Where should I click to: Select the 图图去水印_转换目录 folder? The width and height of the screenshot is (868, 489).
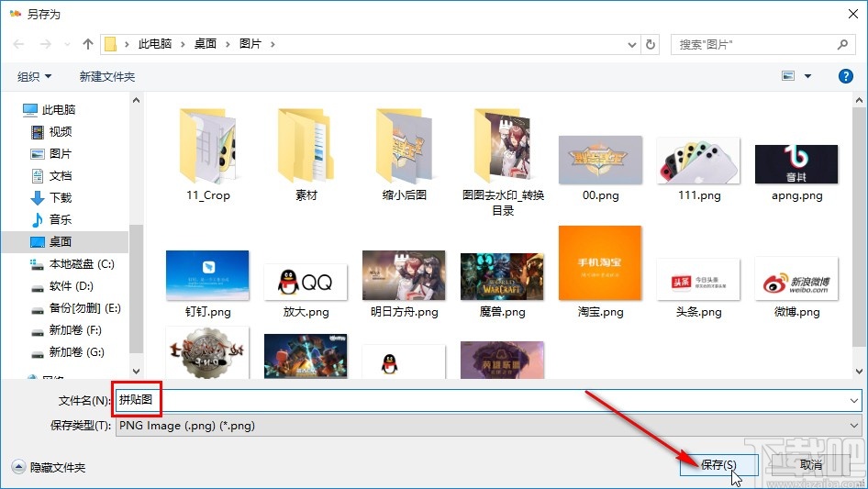point(503,161)
